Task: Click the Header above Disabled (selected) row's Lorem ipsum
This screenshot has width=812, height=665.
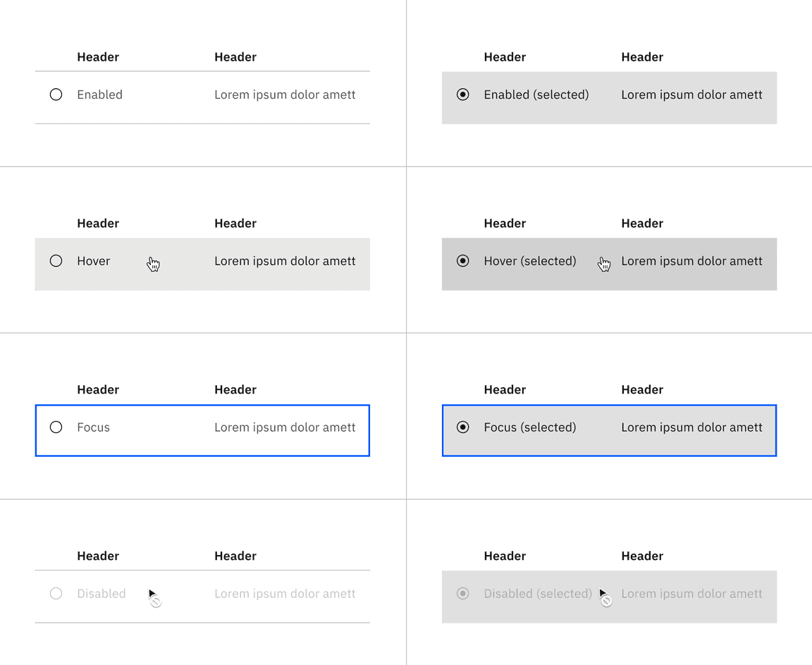Action: 642,556
